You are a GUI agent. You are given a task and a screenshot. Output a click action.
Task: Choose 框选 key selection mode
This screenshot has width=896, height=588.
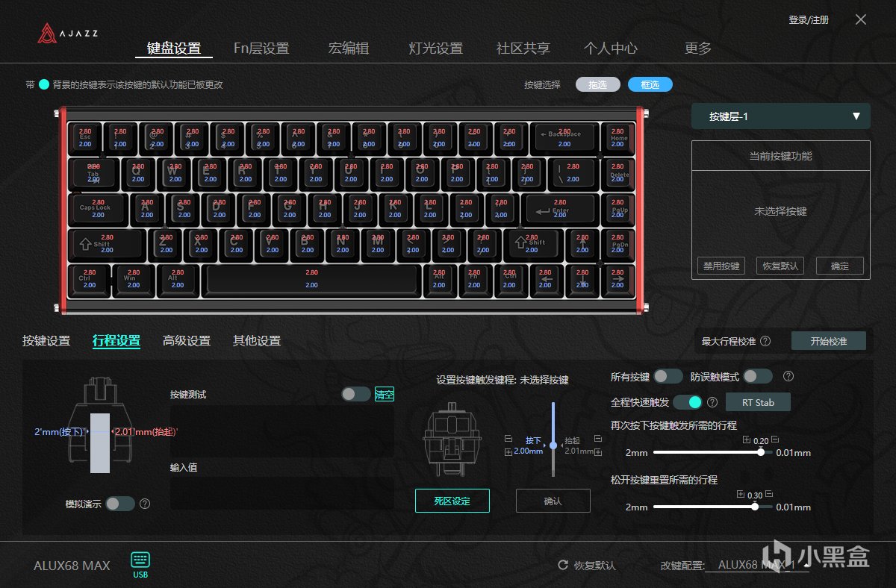650,84
